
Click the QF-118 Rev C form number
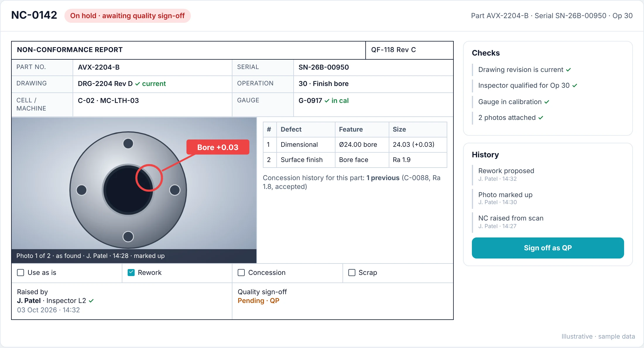tap(393, 50)
